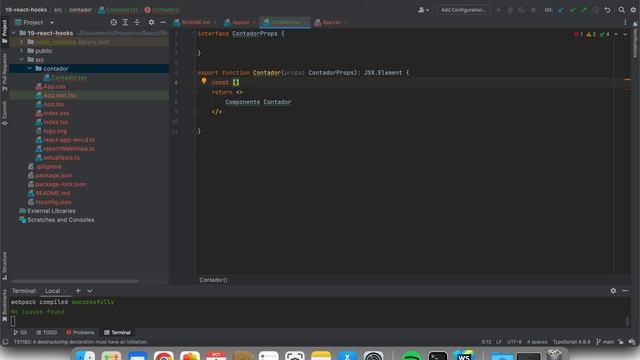Hide the Project tool window
The height and width of the screenshot is (360, 640).
coord(163,22)
